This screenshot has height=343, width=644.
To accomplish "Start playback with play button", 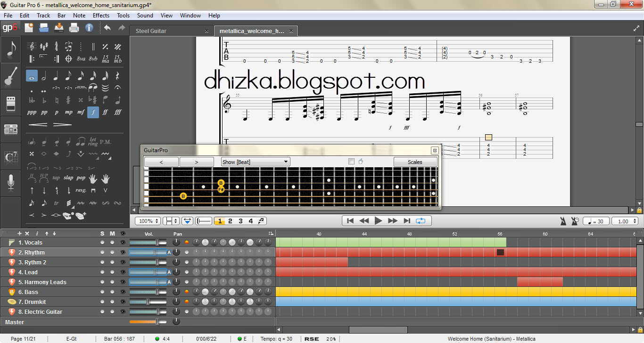I will 378,220.
